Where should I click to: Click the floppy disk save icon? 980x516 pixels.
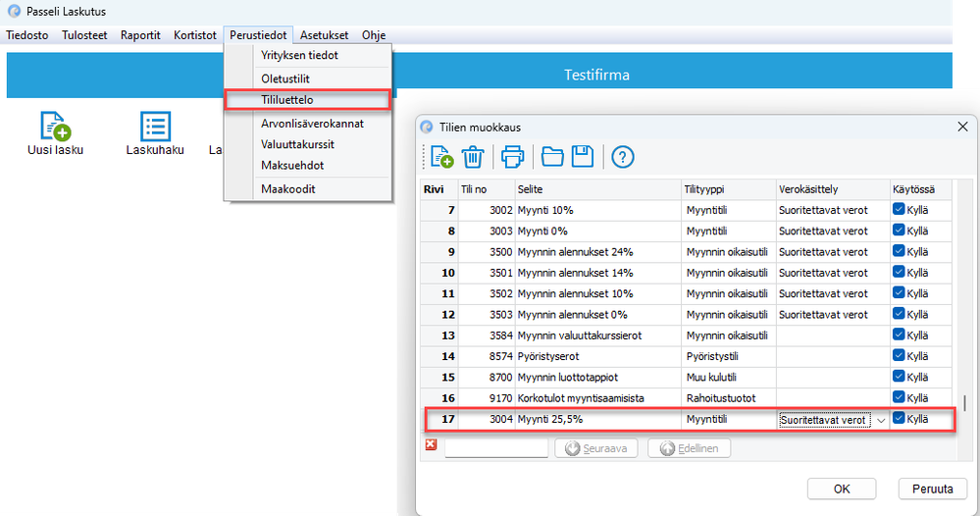click(583, 157)
